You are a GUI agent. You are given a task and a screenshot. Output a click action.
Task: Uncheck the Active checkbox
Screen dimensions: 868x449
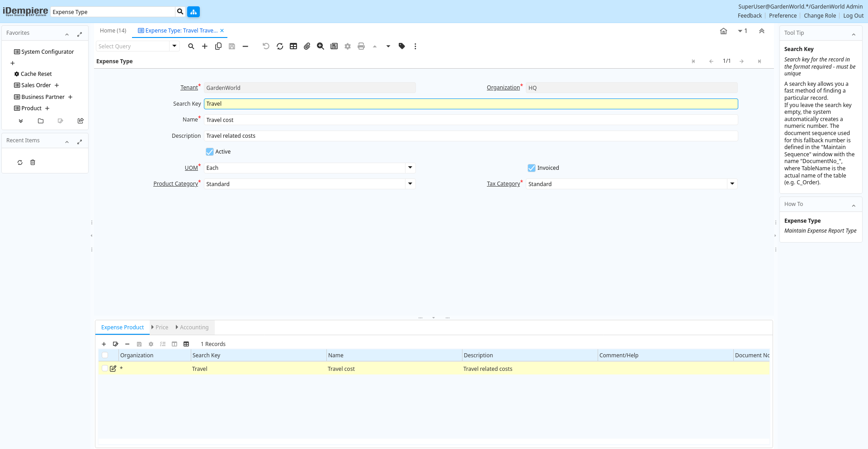coord(210,152)
